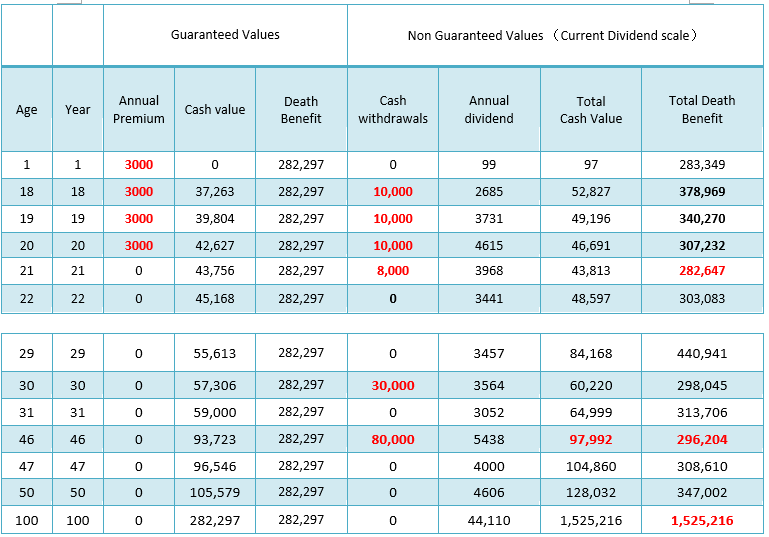Click the Death Benefit column header
769x537 pixels.
coord(301,109)
